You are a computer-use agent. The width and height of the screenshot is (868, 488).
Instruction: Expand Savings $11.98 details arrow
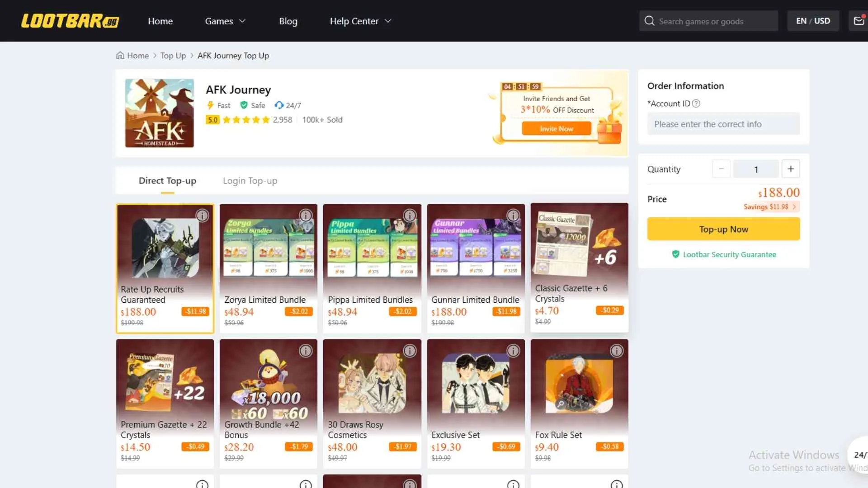[794, 206]
